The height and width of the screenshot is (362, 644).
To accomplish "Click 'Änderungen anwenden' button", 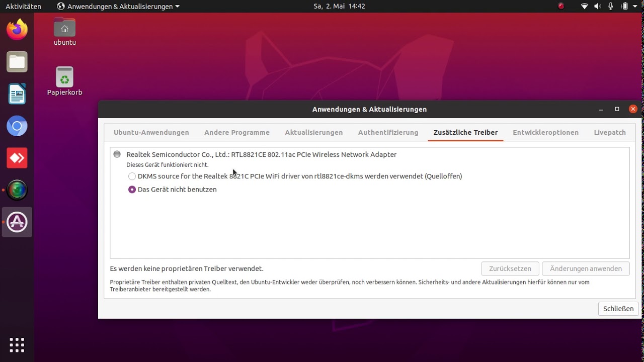I will pos(586,268).
